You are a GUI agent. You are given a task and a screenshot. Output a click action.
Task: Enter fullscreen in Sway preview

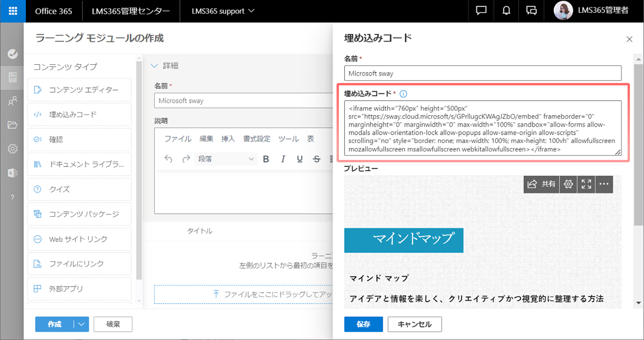[586, 184]
